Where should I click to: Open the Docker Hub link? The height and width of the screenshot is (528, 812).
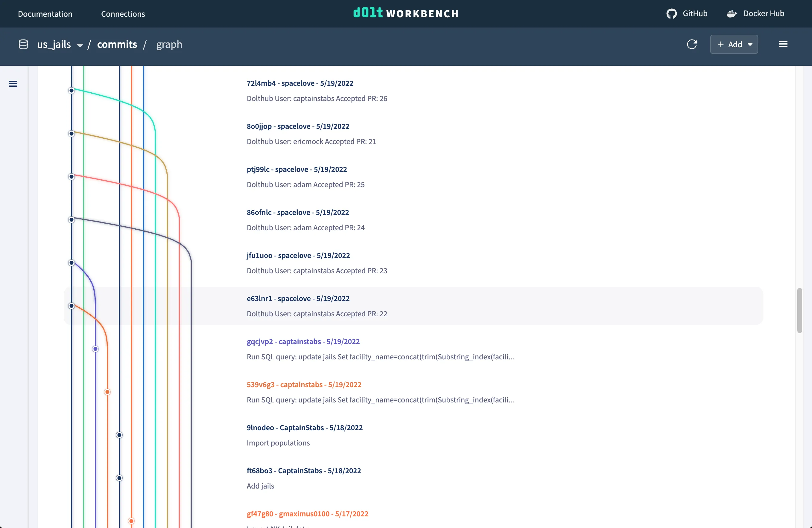[x=756, y=14]
